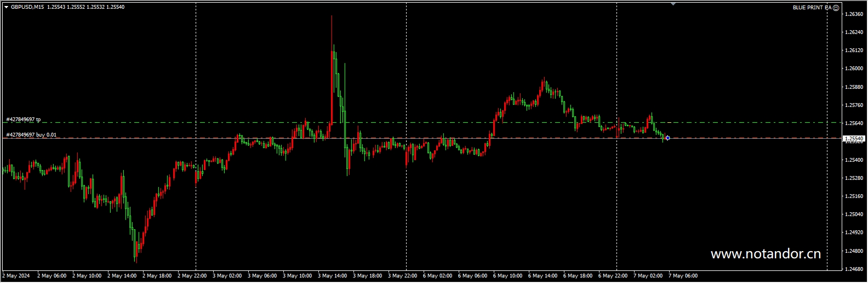The image size is (868, 283).
Task: Click the 1.26360 level on price scale
Action: click(x=854, y=14)
